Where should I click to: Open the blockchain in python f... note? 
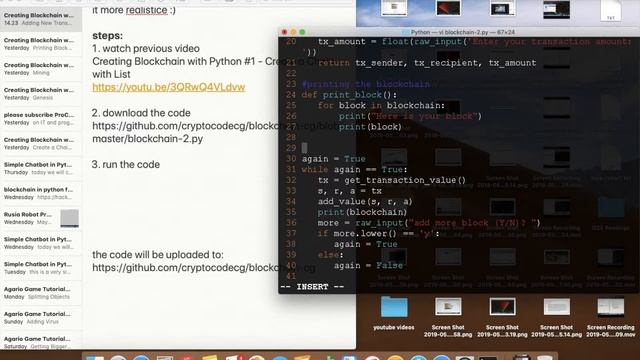(41, 193)
